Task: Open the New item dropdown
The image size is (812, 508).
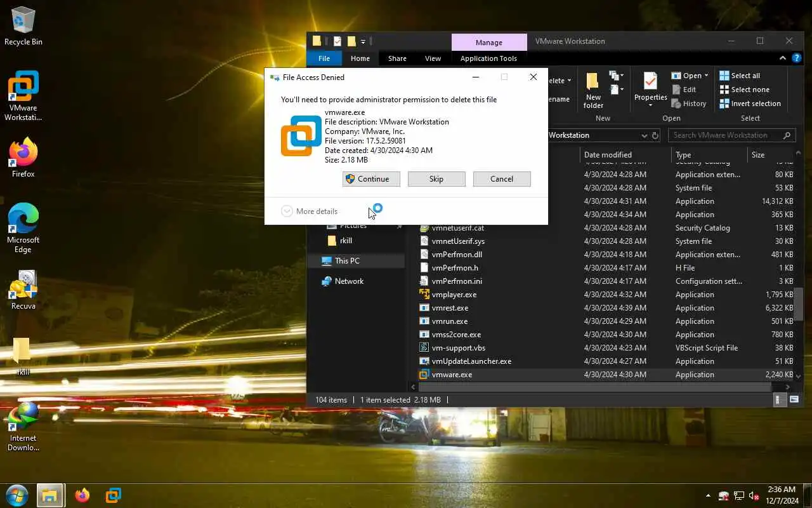Action: [617, 76]
